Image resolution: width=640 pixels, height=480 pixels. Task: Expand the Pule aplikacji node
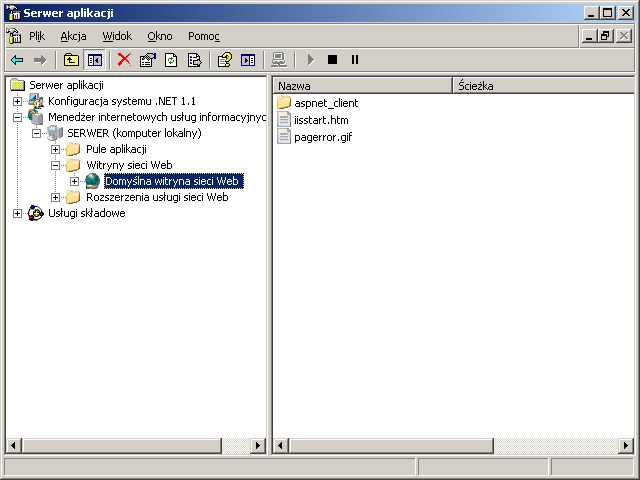(56, 149)
